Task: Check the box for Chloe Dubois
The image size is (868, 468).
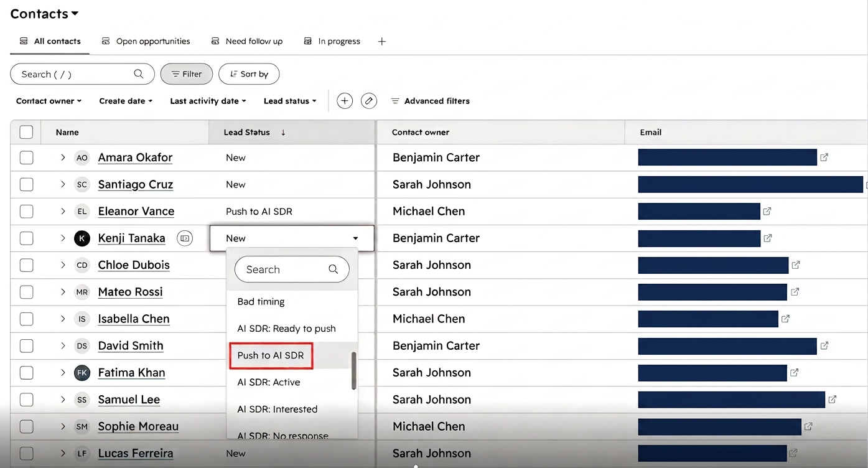Action: [x=26, y=265]
